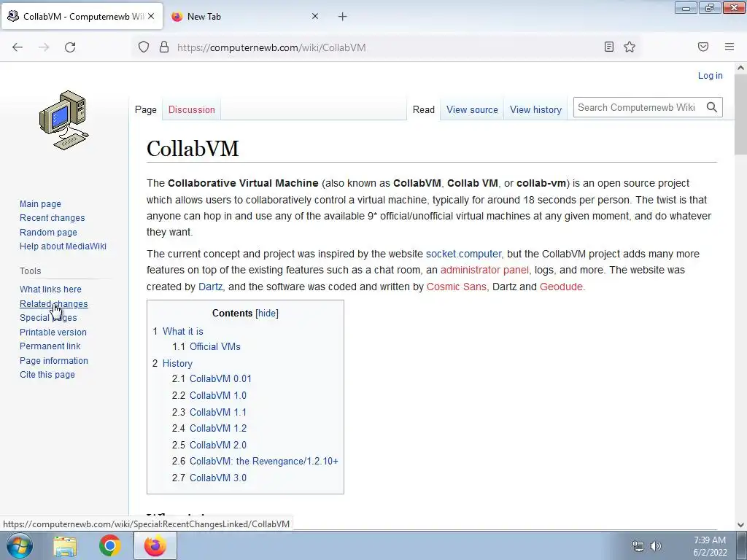Image resolution: width=747 pixels, height=560 pixels.
Task: Bookmark this page with the star icon
Action: (x=630, y=47)
